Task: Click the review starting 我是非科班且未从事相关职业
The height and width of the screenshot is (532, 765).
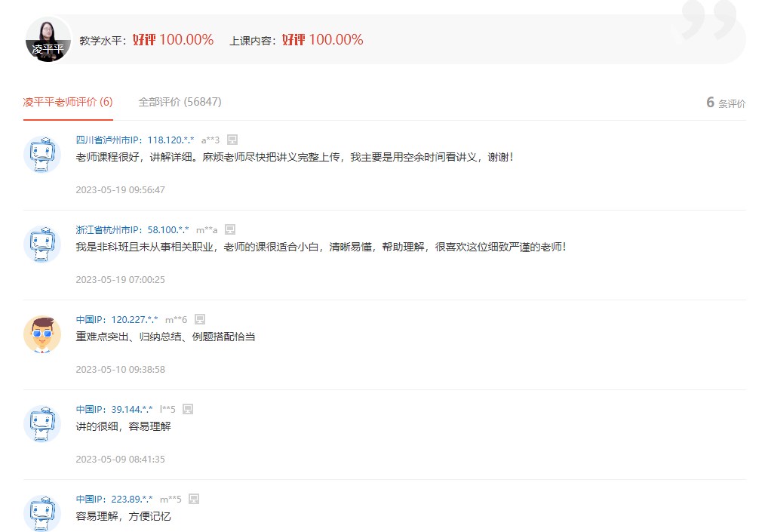Action: point(321,247)
